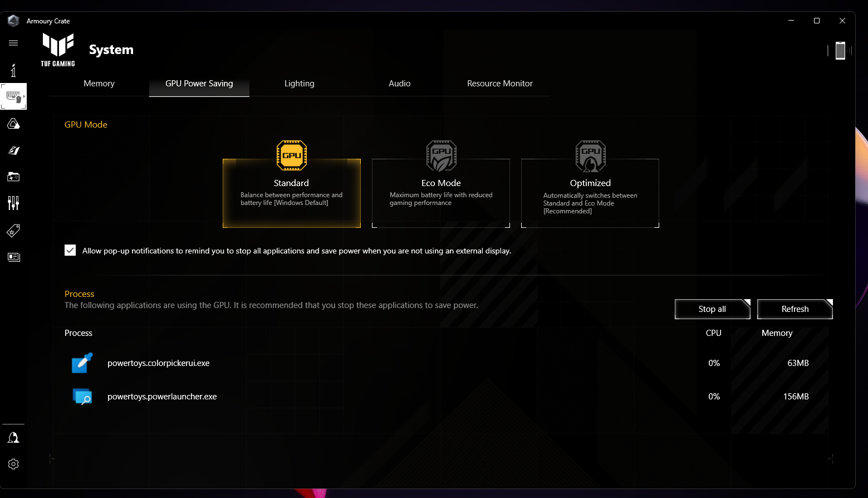Click the user avatar at bottom sidebar
Screen dimensions: 868x498
[13, 437]
